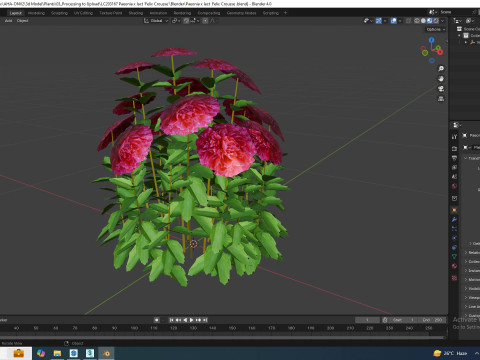Screen dimensions: 480x360
Task: Open Blender from Windows taskbar
Action: pos(106,353)
